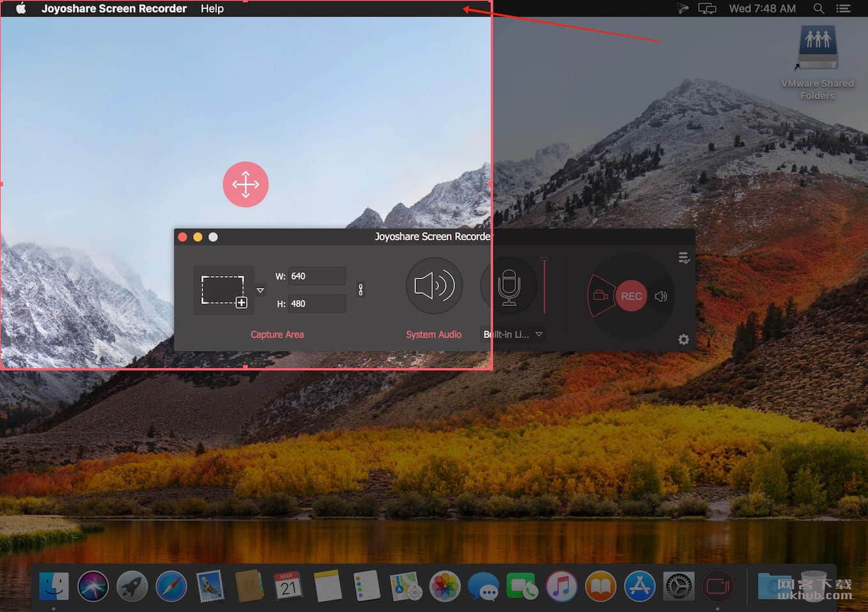Switch to video recording camera mode
The image size is (868, 612).
point(600,295)
